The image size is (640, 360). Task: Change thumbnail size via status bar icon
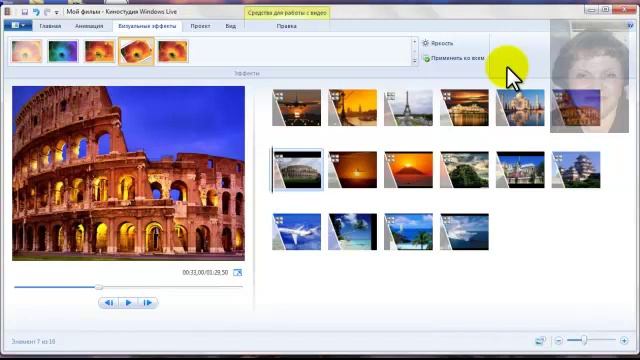click(x=540, y=340)
